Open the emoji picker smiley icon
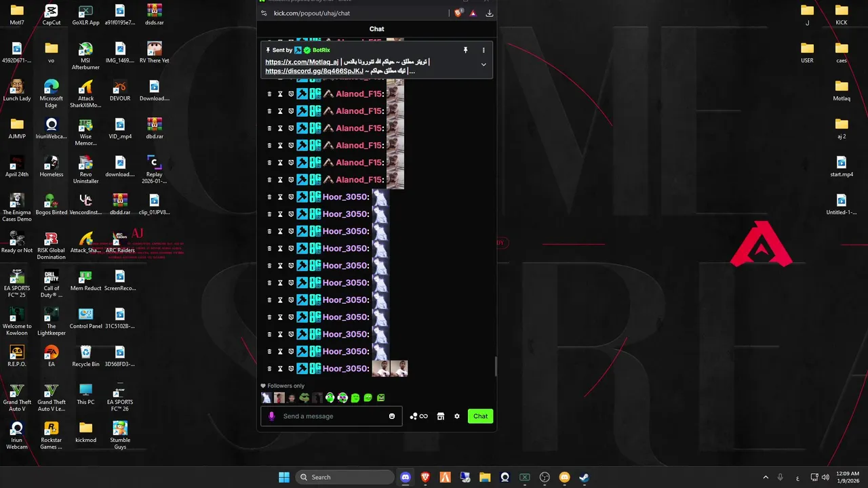This screenshot has width=868, height=488. (392, 416)
